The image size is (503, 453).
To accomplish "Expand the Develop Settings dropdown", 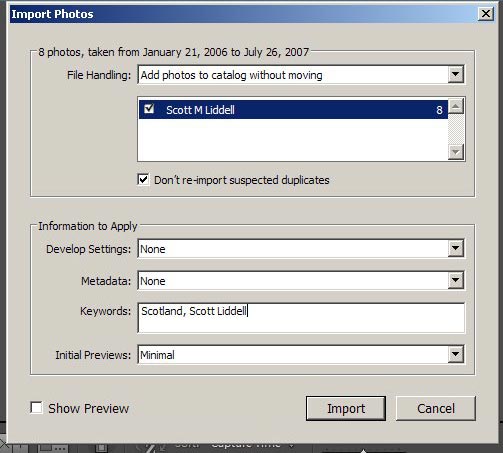I will [456, 248].
